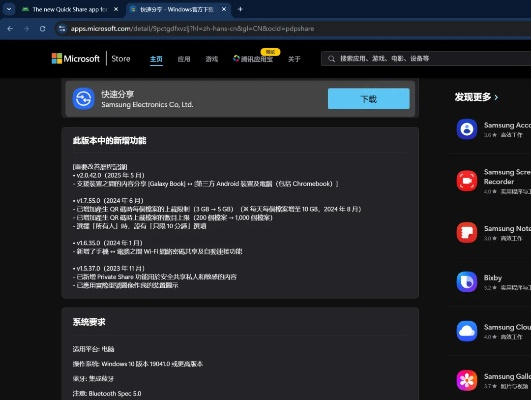
Task: Click the Microsoft logo
Action: tap(76, 59)
